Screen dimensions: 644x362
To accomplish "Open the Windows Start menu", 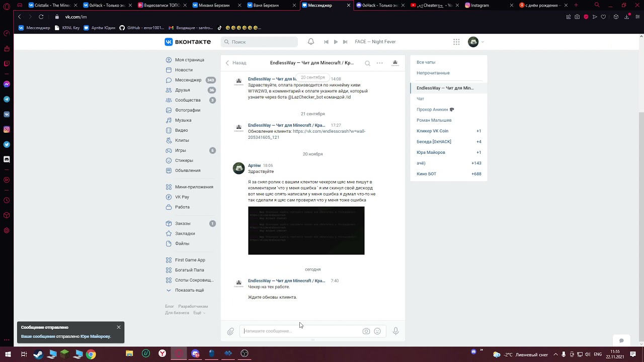I will [x=8, y=354].
